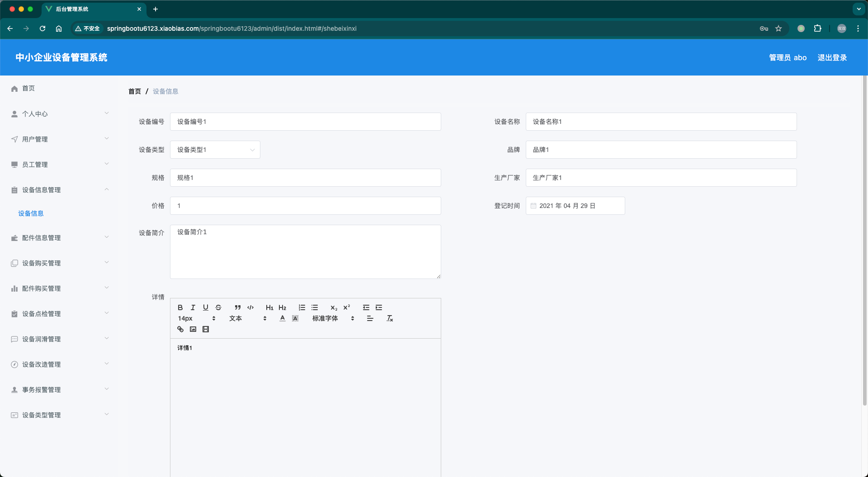This screenshot has height=477, width=868.
Task: Focus the 设备名称 input field
Action: point(661,122)
